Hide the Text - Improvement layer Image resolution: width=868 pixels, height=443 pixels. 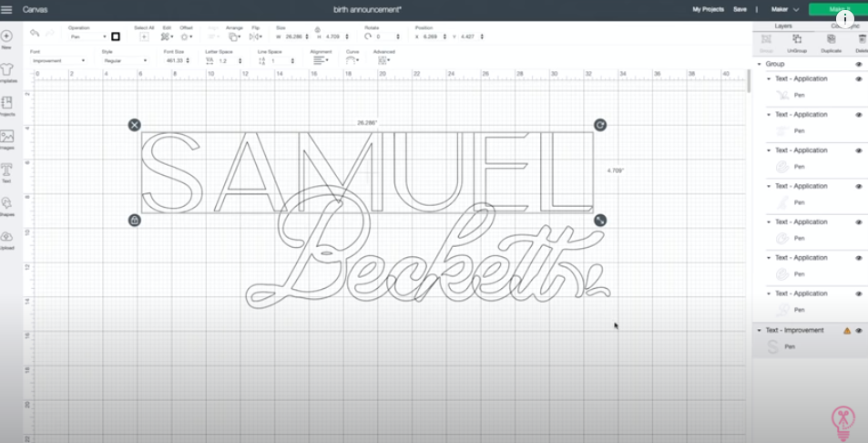pyautogui.click(x=859, y=331)
